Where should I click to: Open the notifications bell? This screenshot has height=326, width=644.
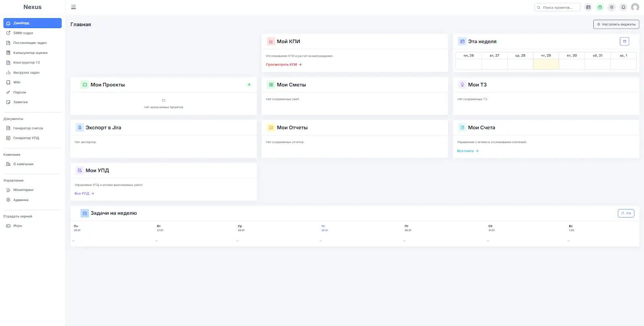click(623, 7)
